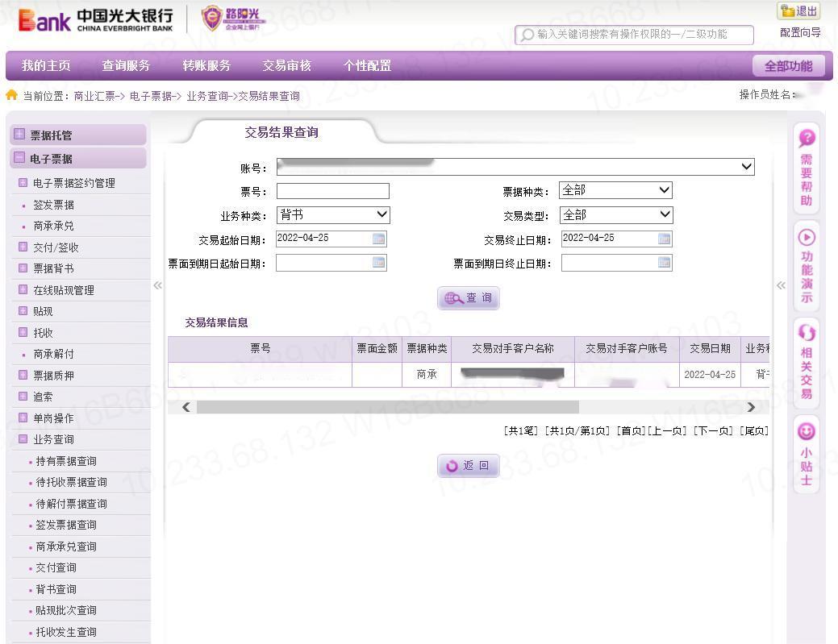The height and width of the screenshot is (644, 838).
Task: Open the 小贴士 tips icon
Action: click(x=807, y=455)
